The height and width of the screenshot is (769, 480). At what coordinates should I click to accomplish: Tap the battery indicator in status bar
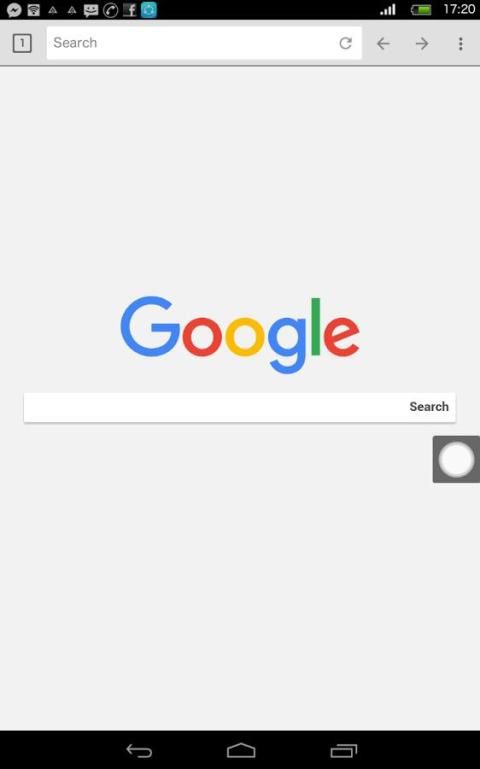point(421,10)
